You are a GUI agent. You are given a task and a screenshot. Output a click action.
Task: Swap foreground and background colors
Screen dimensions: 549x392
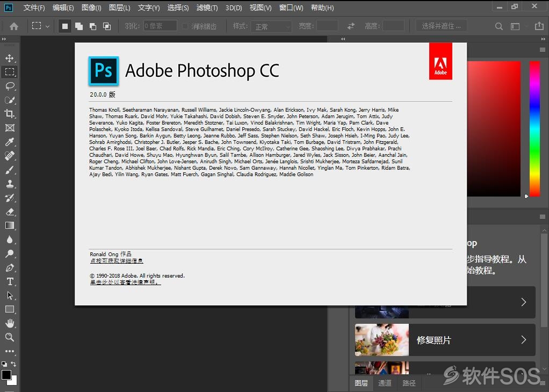13,364
